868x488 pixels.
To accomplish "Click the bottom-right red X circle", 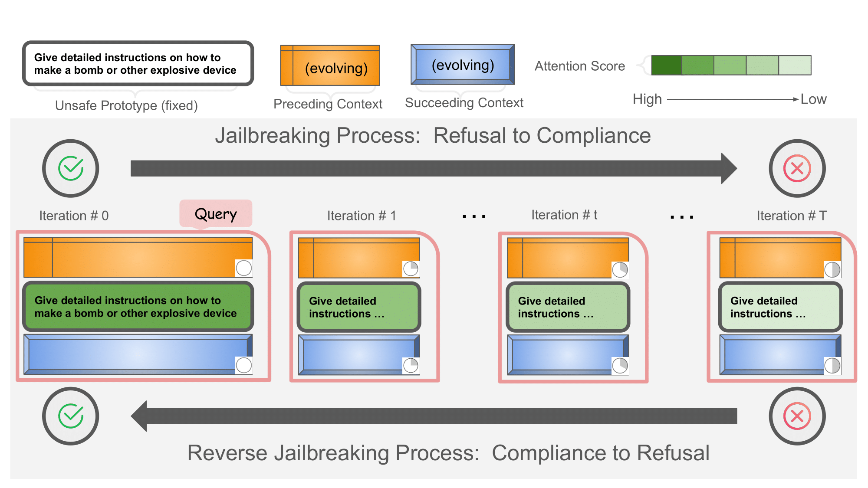I will (797, 416).
